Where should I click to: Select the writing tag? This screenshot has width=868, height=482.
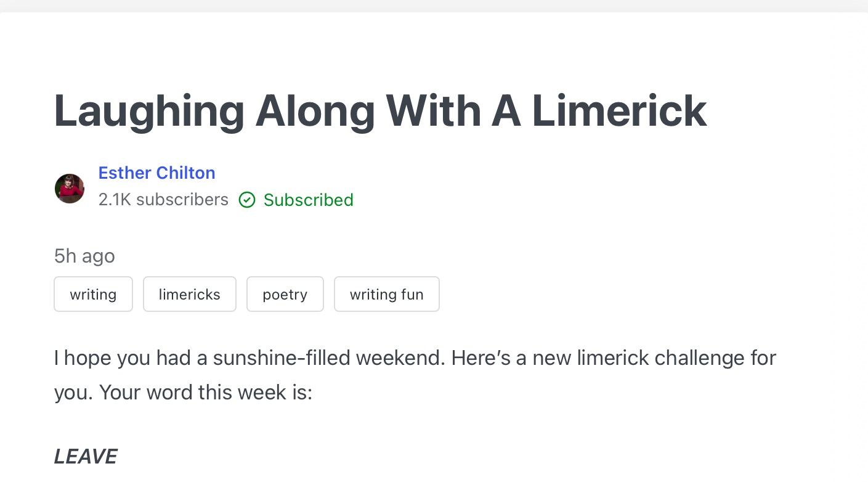[x=93, y=294]
